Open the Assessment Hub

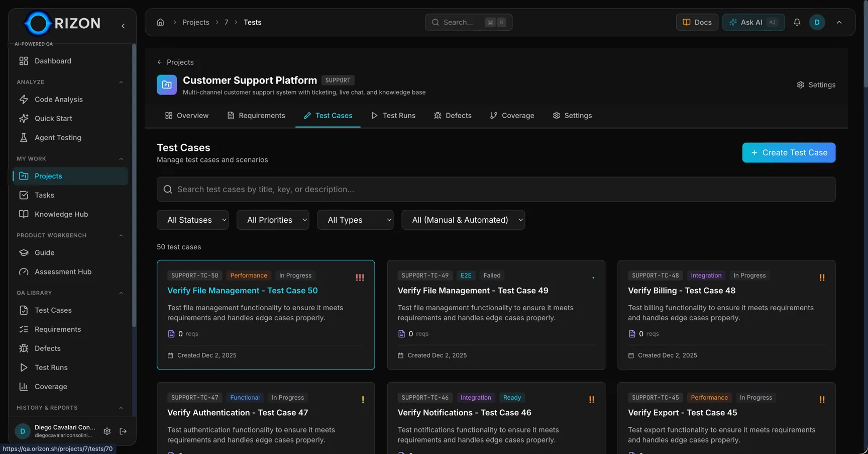tap(62, 271)
